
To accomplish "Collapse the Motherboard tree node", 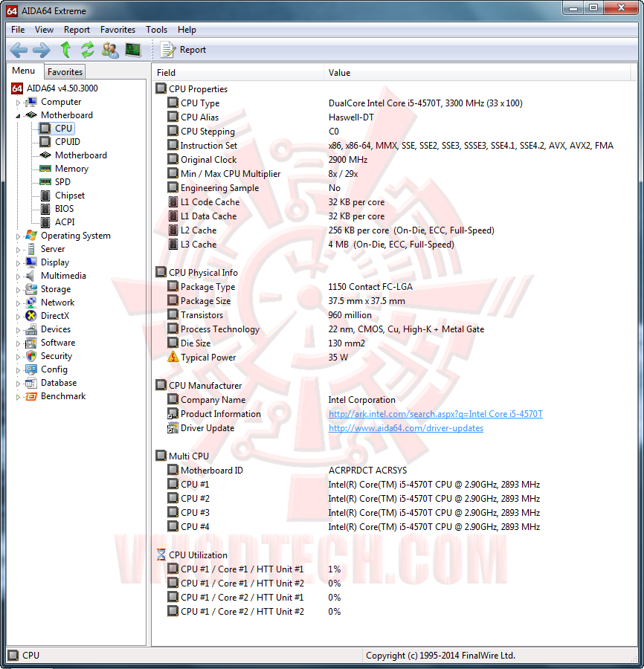I will [x=18, y=116].
